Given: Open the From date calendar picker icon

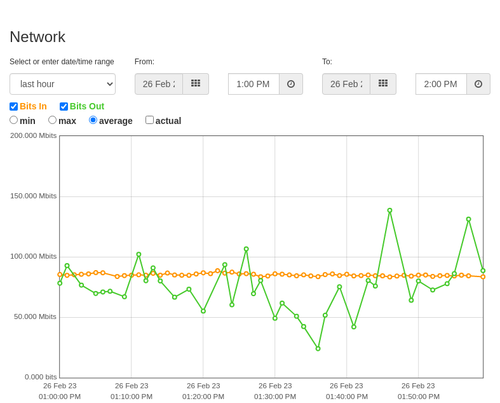Looking at the screenshot, I should pos(196,84).
